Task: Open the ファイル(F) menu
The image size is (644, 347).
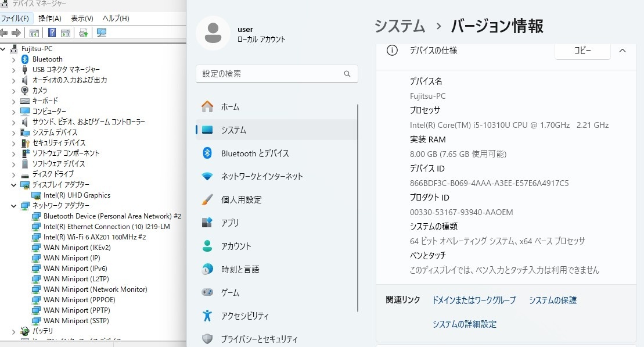Action: [15, 18]
